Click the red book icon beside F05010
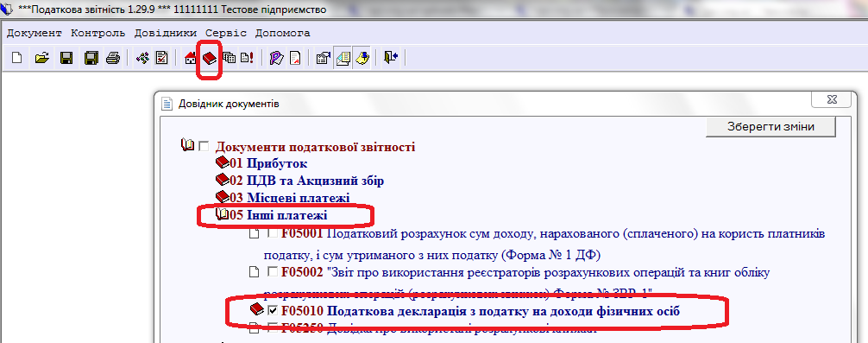This screenshot has width=868, height=343. coord(257,310)
